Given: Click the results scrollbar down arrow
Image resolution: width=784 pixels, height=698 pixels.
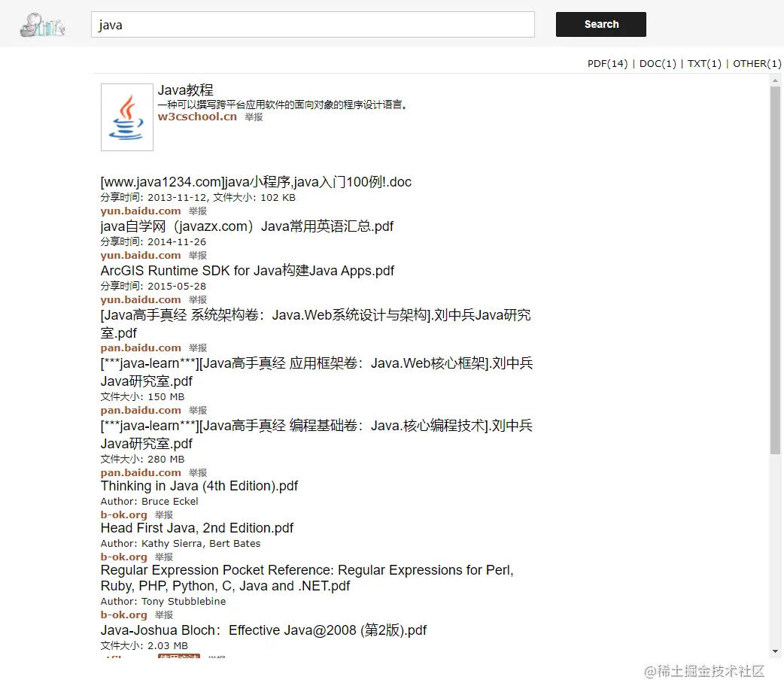Looking at the screenshot, I should pos(775,651).
